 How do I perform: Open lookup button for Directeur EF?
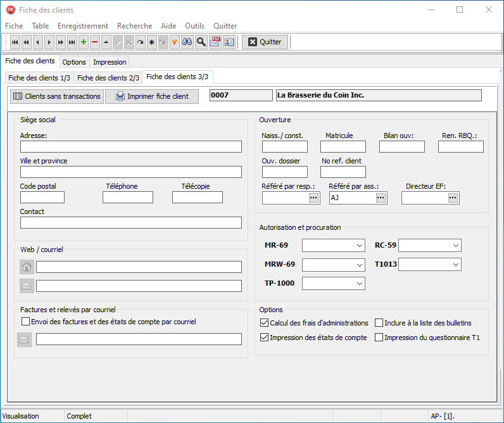[x=453, y=198]
